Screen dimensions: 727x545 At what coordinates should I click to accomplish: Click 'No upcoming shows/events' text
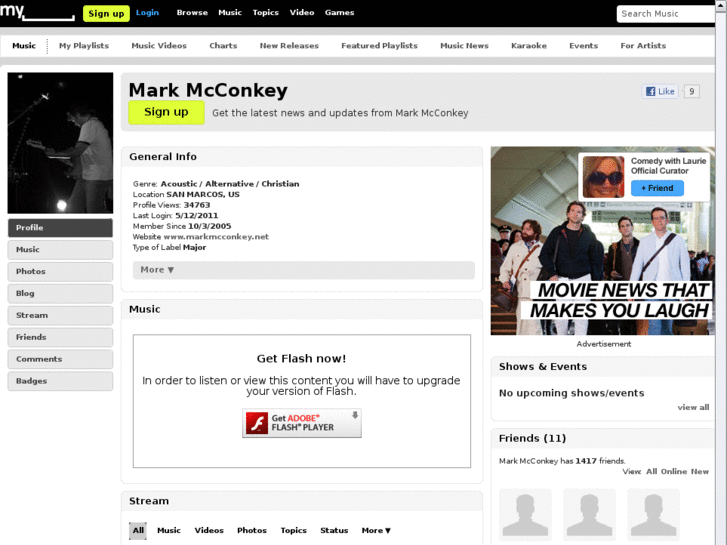tap(572, 393)
